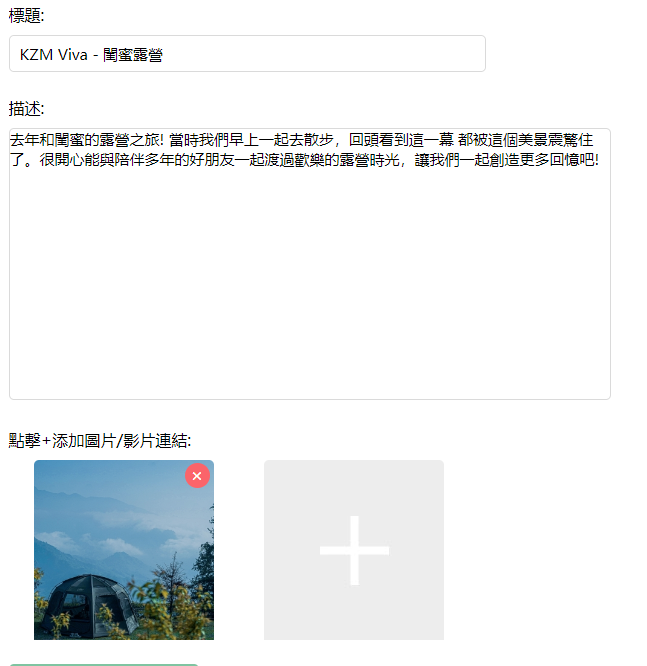The height and width of the screenshot is (666, 647).
Task: Open the uploaded camping photo thumbnail
Action: 124,550
